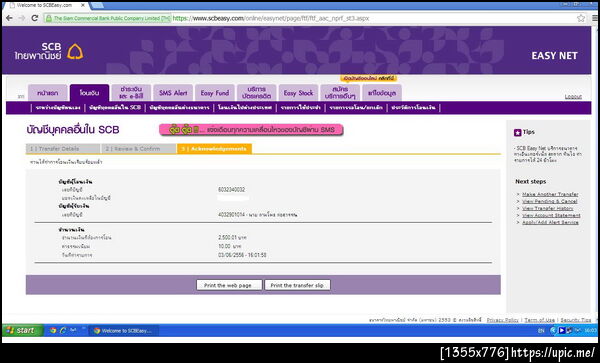The image size is (600, 363).
Task: Click the sender account number 6032340032
Action: click(x=232, y=190)
